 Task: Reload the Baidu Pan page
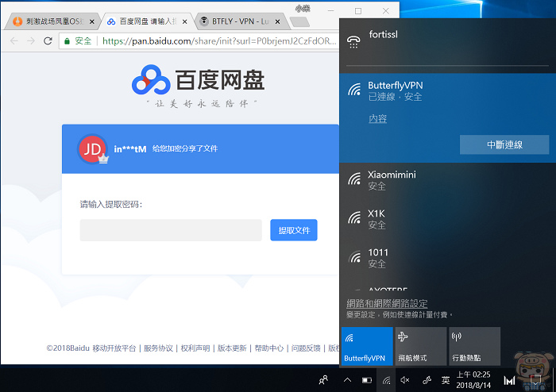pyautogui.click(x=48, y=41)
